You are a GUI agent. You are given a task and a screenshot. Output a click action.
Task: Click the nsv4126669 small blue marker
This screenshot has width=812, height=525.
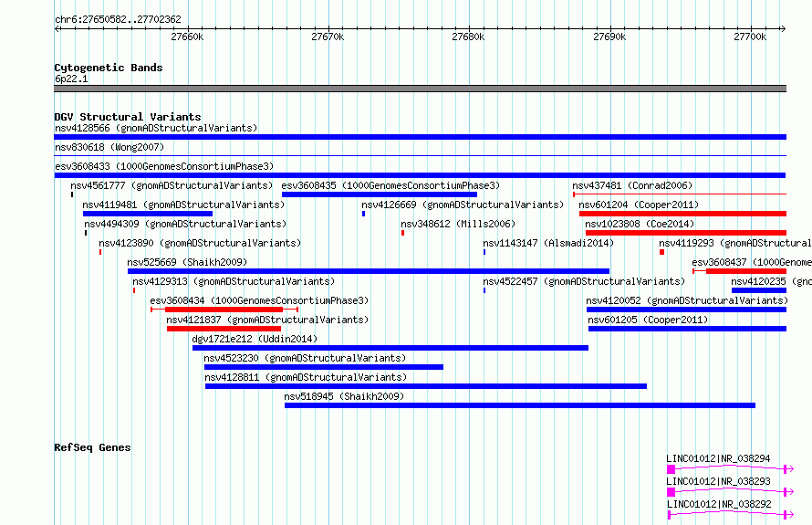click(363, 214)
